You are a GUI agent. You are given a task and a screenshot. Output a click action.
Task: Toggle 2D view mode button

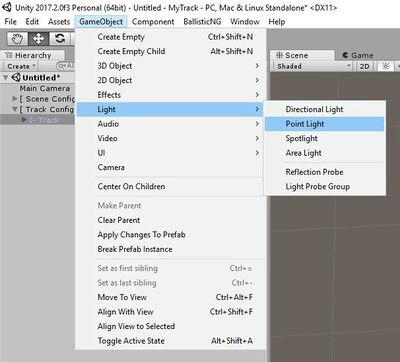click(364, 66)
